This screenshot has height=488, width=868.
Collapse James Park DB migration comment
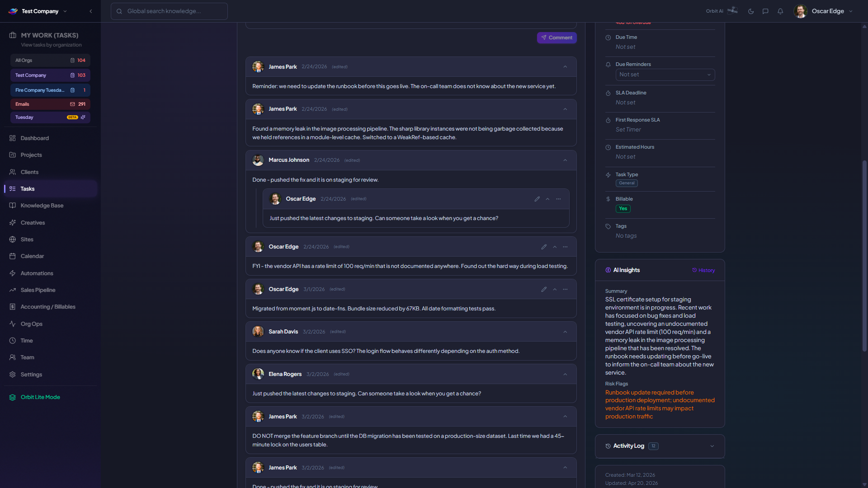click(x=565, y=417)
